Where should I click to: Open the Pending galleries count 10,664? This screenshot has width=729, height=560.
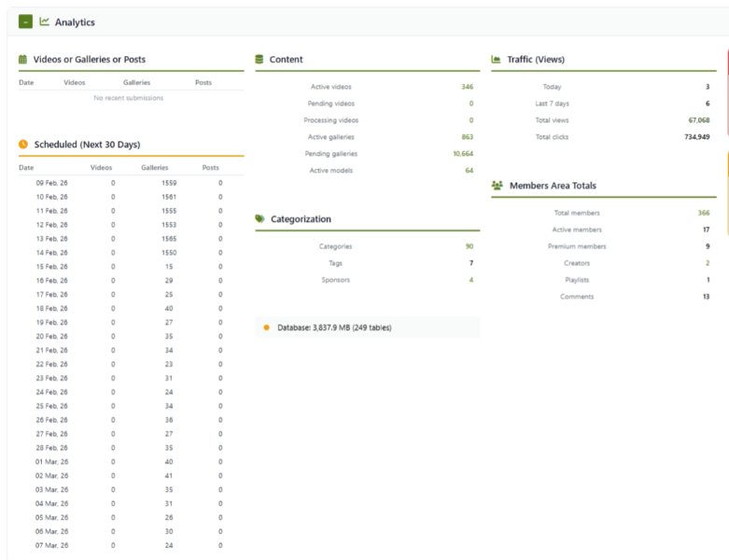[463, 154]
